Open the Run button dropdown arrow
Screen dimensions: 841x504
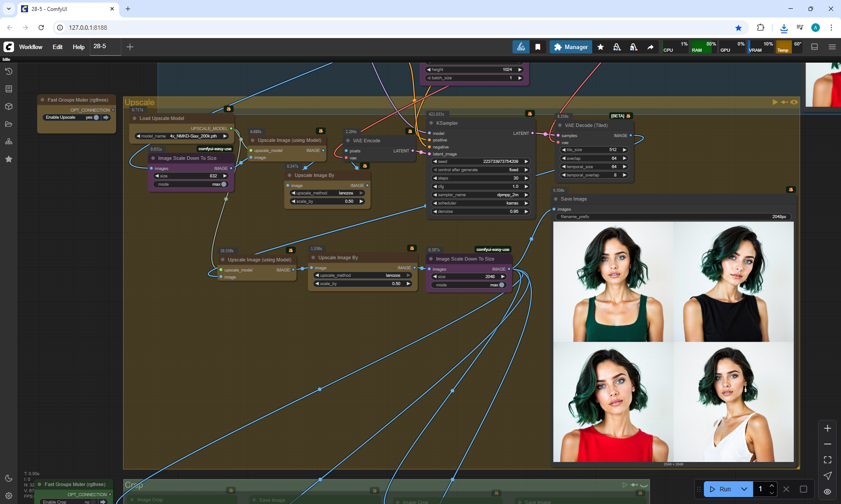coord(744,489)
